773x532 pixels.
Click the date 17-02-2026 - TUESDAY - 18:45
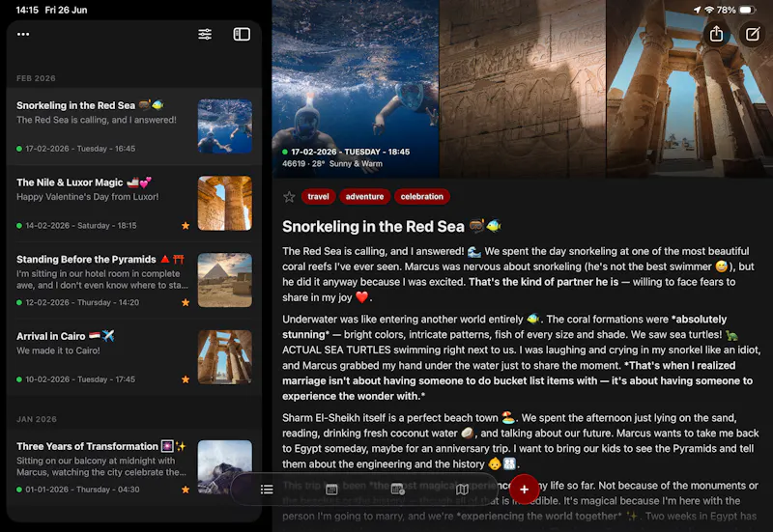pyautogui.click(x=351, y=152)
